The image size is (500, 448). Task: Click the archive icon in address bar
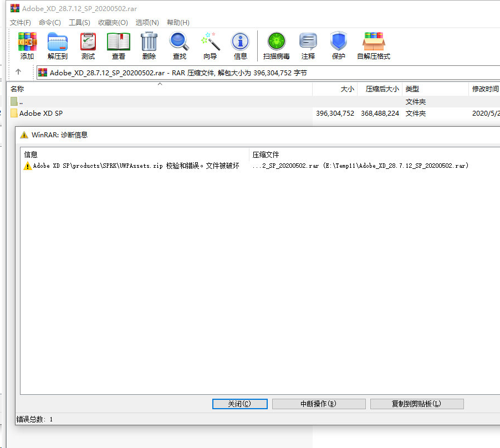coord(43,73)
